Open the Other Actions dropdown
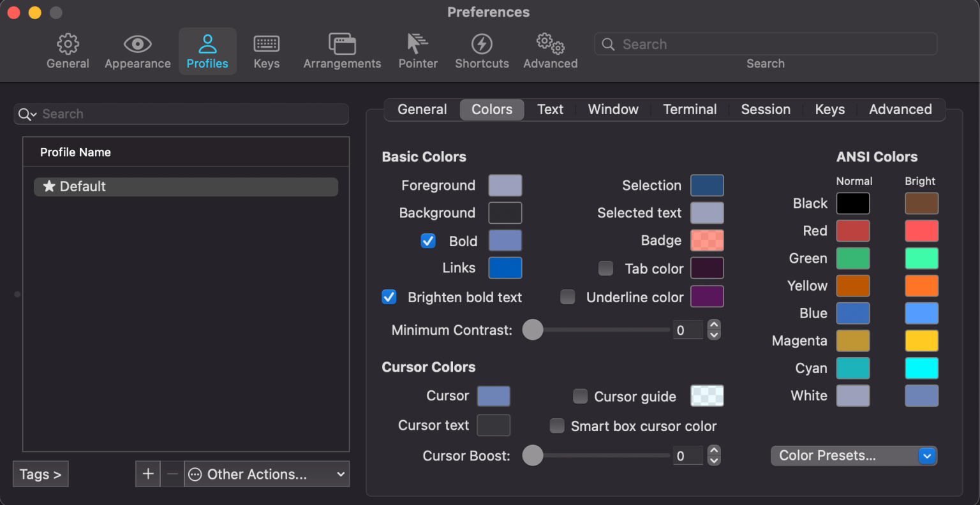This screenshot has height=505, width=980. [266, 474]
